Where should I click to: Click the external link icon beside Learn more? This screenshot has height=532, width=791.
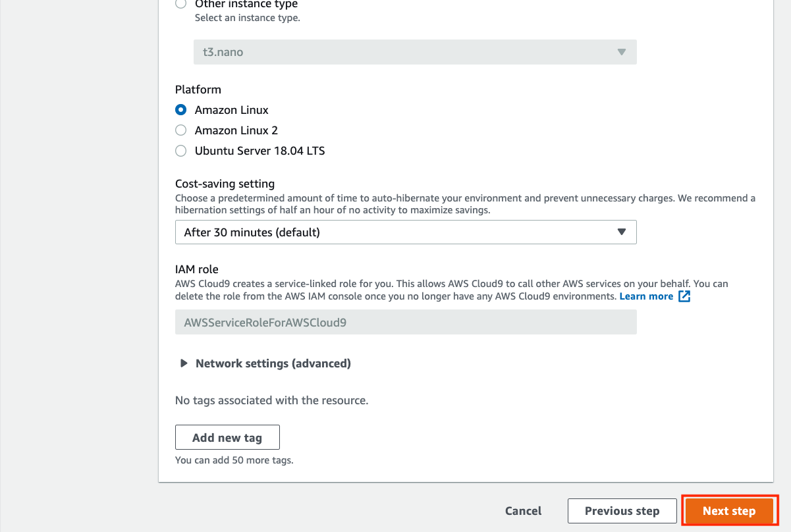[684, 296]
